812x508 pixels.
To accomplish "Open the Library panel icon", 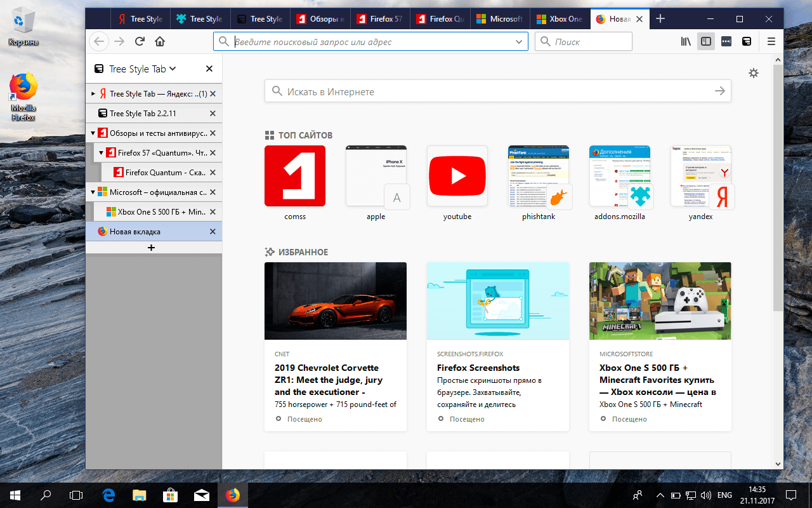I will coord(685,41).
